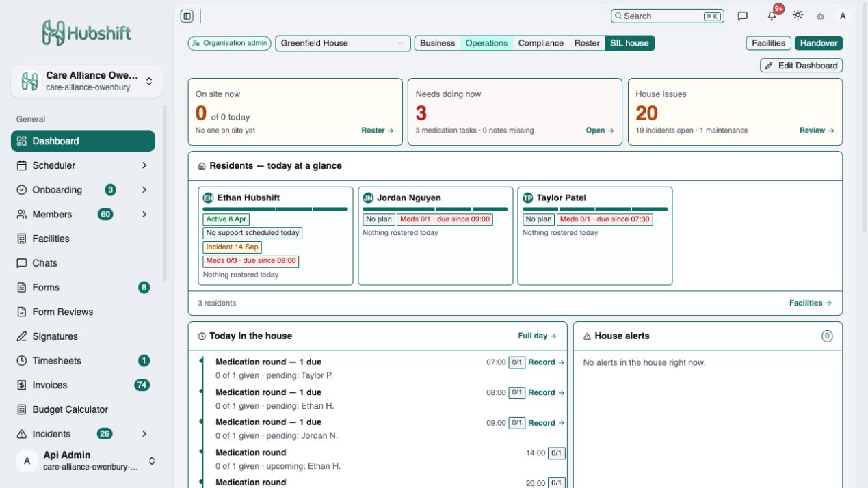868x488 pixels.
Task: Click Taylor Patel's progress bar
Action: click(595, 209)
